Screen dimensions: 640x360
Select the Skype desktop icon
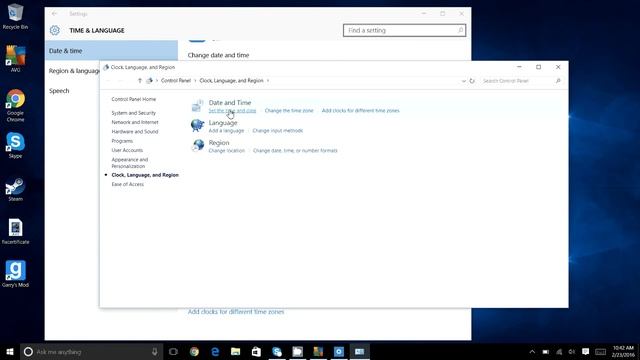16,145
